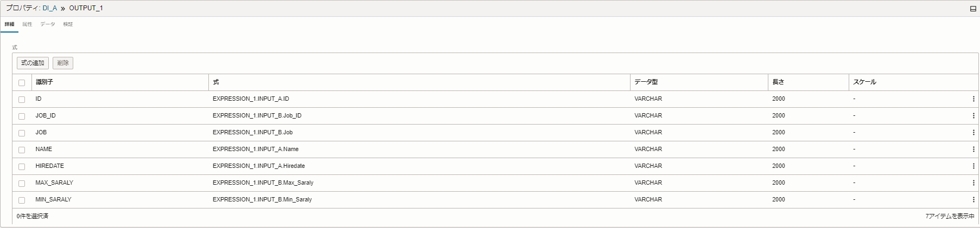Open the JOB row actions menu
The image size is (980, 228).
(x=973, y=133)
